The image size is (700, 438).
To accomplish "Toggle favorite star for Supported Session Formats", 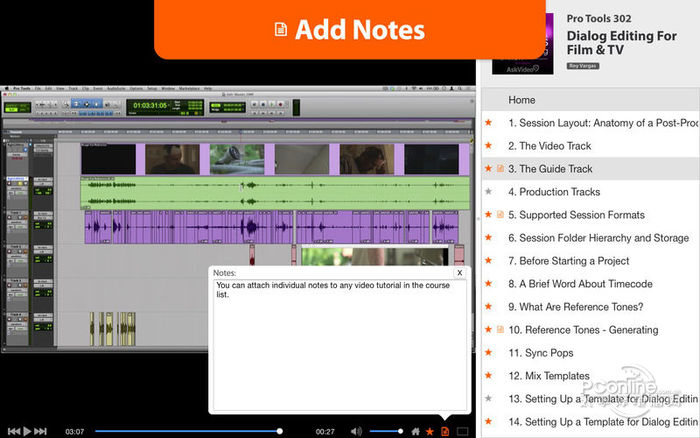I will point(488,214).
